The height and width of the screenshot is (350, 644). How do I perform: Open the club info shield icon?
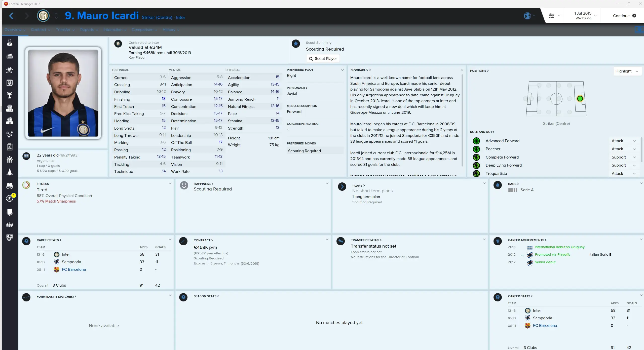tap(10, 212)
